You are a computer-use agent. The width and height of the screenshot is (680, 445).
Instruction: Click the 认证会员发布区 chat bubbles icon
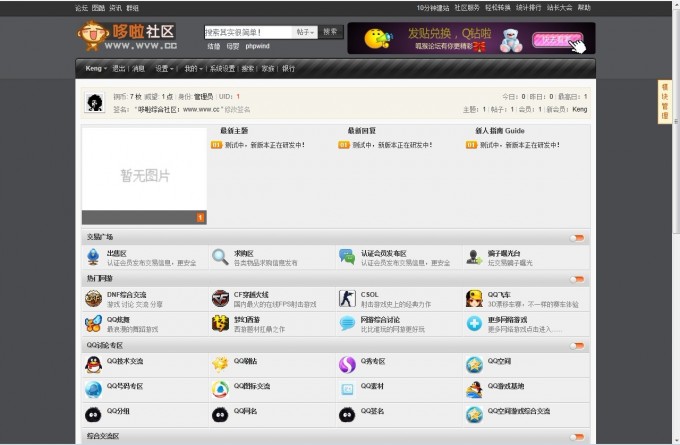347,257
